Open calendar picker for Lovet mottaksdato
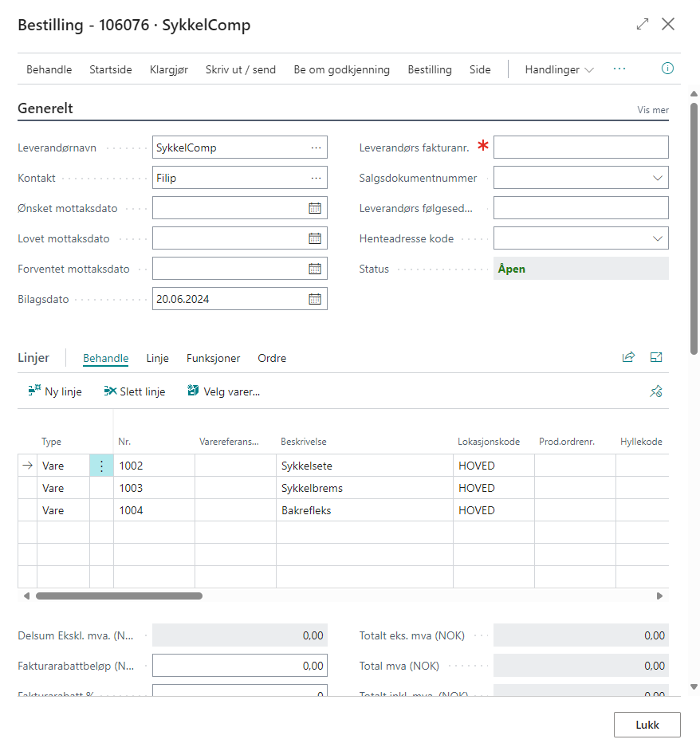This screenshot has width=700, height=755. (315, 238)
